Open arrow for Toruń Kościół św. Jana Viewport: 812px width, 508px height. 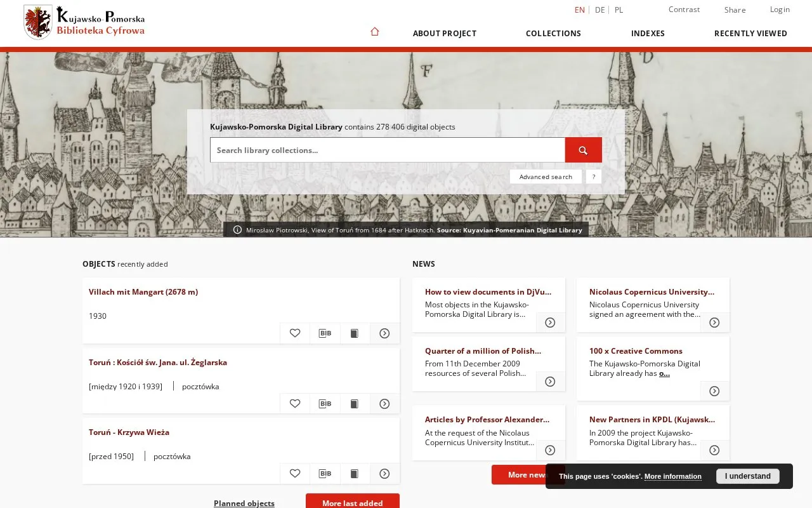tap(384, 403)
